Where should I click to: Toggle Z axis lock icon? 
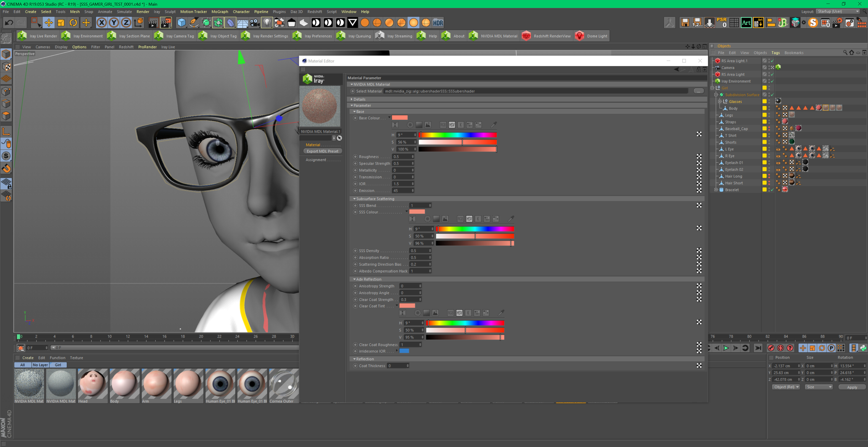[x=126, y=23]
